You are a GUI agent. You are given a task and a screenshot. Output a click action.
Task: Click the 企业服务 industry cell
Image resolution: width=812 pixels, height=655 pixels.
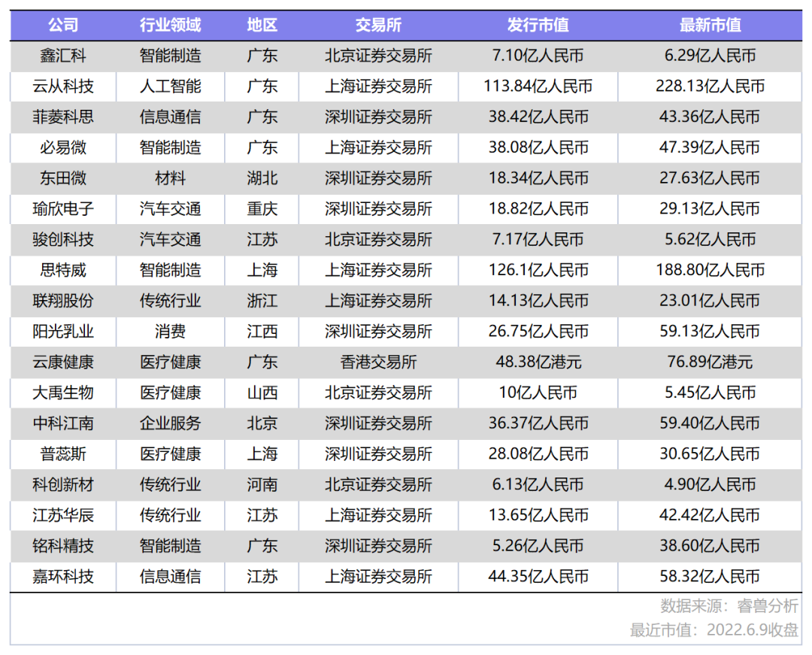point(171,423)
